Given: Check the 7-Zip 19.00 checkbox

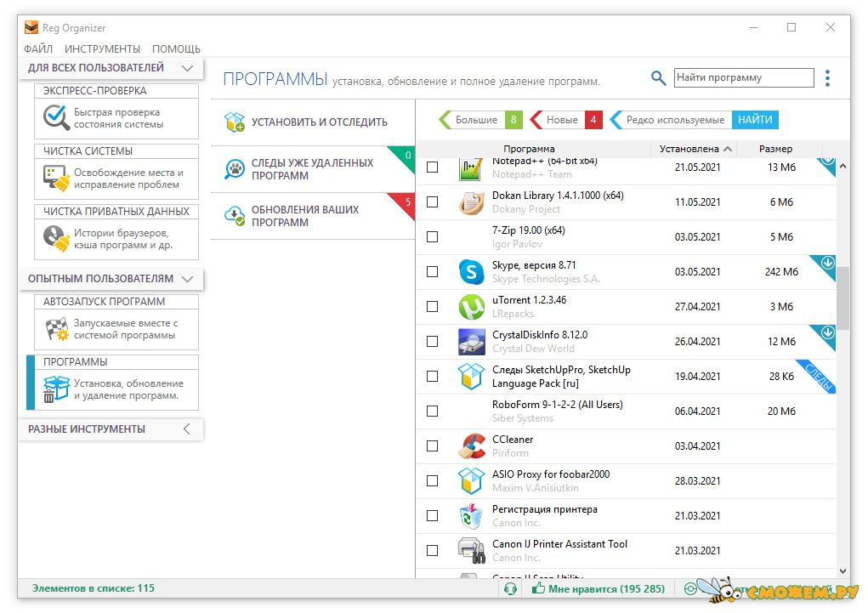Looking at the screenshot, I should (x=433, y=237).
